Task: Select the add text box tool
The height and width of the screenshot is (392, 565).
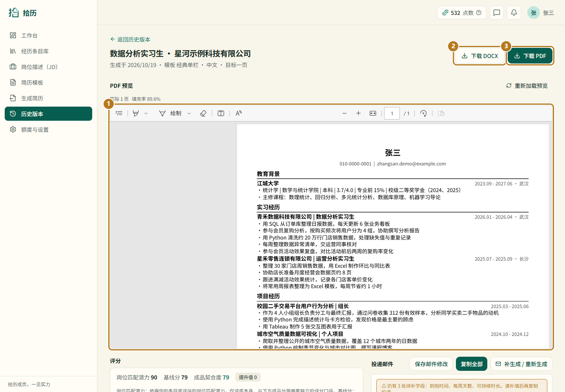Action: tap(221, 113)
